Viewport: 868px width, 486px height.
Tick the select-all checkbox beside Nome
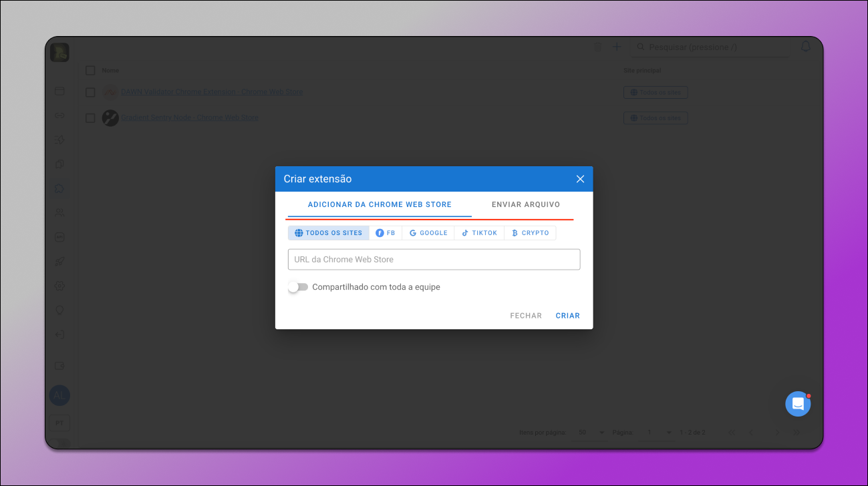(x=90, y=70)
